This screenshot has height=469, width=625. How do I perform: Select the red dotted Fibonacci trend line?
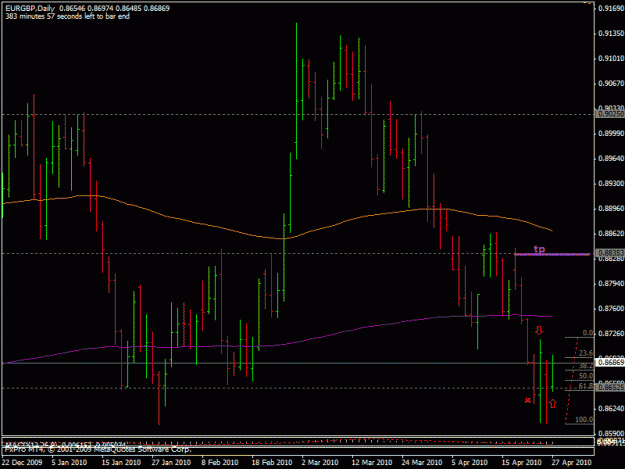point(572,380)
